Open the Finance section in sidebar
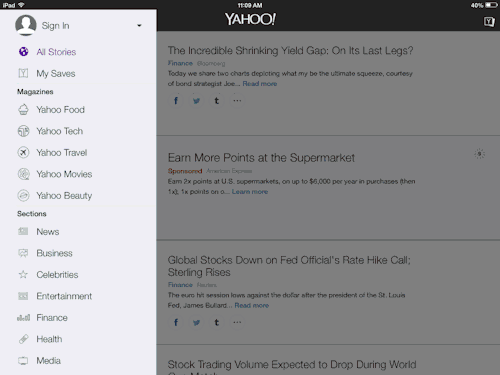The width and height of the screenshot is (500, 375). 52,318
